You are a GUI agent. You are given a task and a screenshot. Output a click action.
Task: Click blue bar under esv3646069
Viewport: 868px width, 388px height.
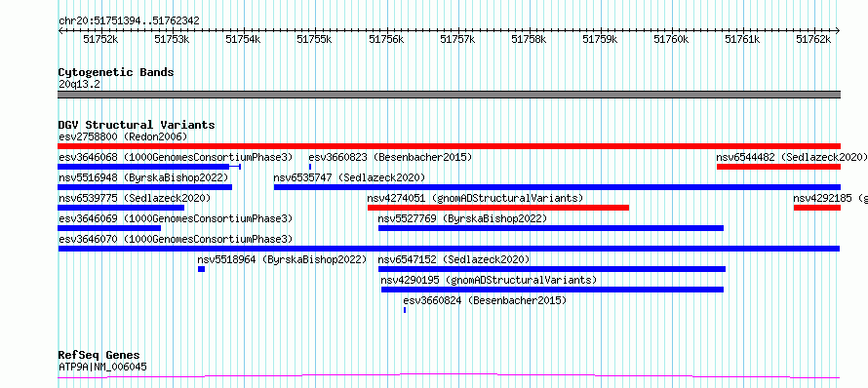[x=109, y=227]
